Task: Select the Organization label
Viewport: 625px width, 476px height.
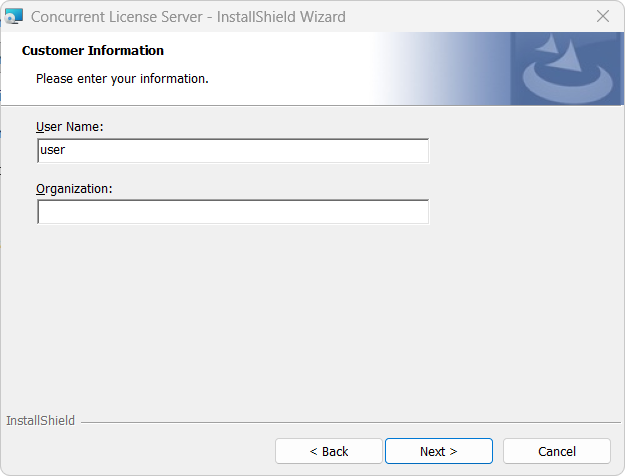Action: pyautogui.click(x=74, y=189)
